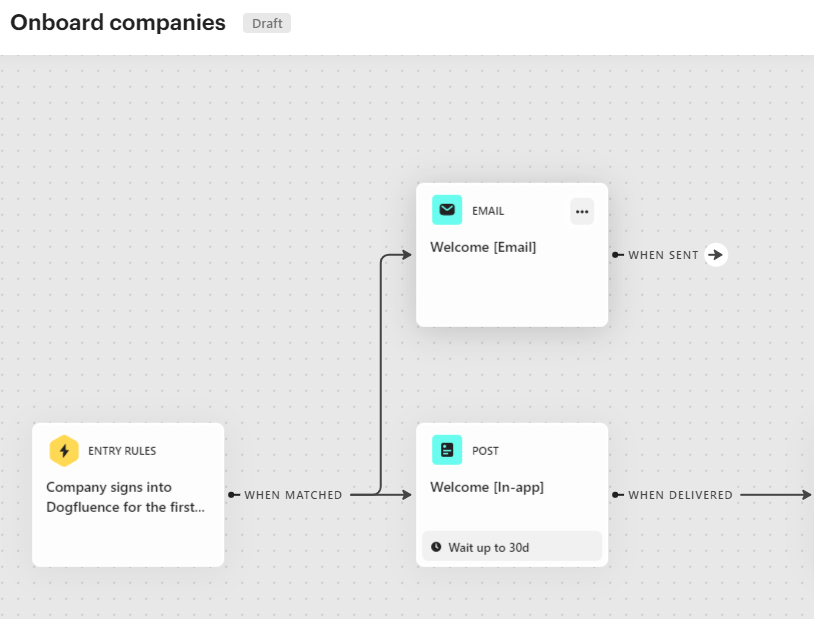Select the WHEN DELIVERED path label
This screenshot has width=814, height=619.
point(680,495)
